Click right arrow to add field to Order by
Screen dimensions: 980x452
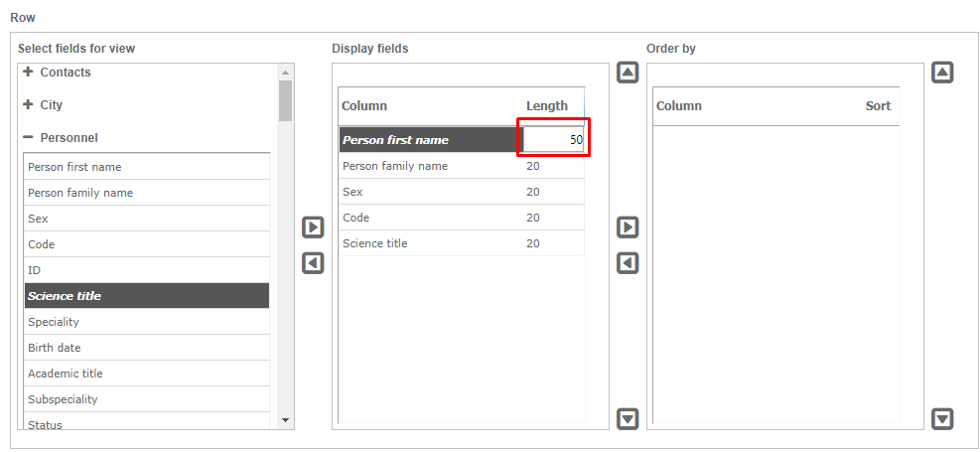628,227
